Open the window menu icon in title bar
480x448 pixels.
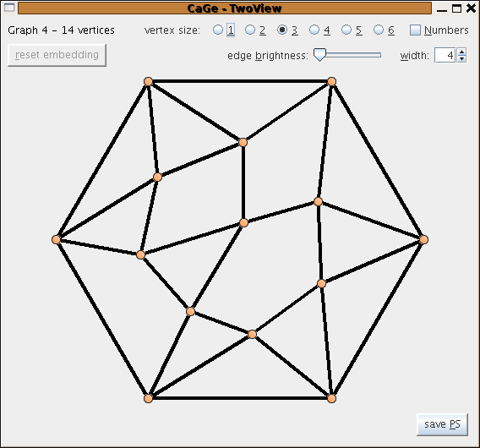[9, 8]
